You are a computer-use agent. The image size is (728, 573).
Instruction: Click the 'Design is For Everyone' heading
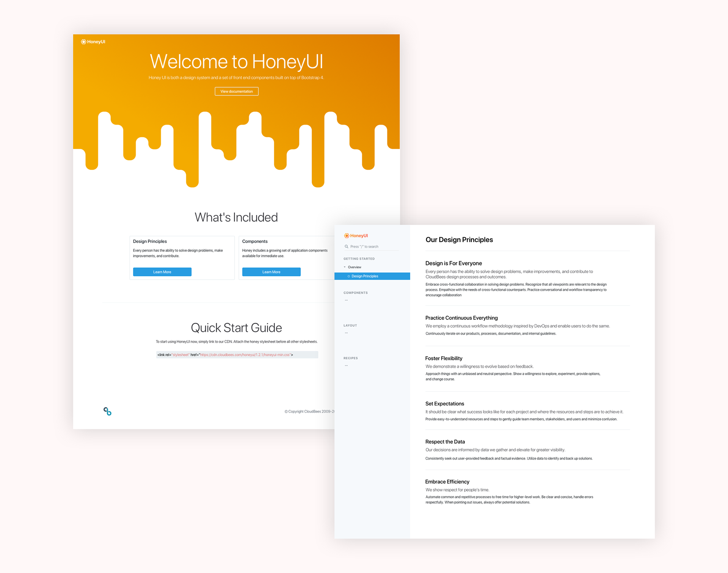(x=453, y=263)
